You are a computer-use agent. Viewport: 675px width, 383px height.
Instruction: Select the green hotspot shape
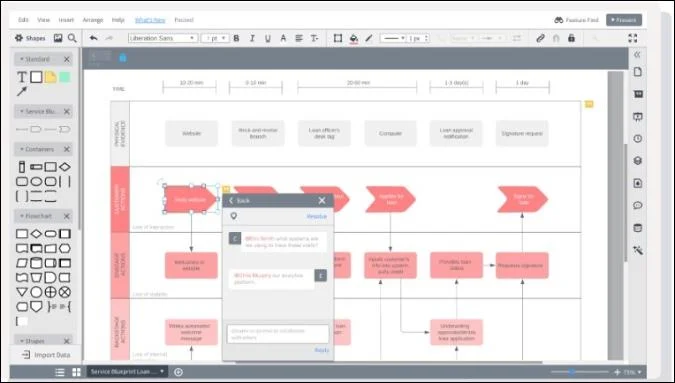pos(65,77)
